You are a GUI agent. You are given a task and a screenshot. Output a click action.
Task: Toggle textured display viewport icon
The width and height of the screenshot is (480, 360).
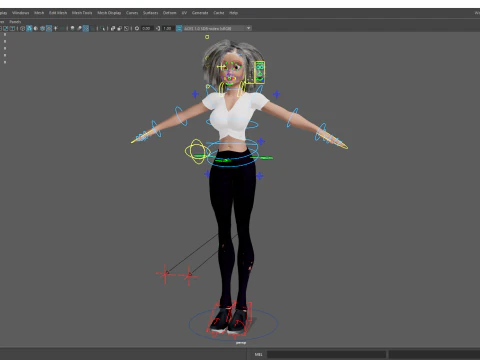(49, 28)
